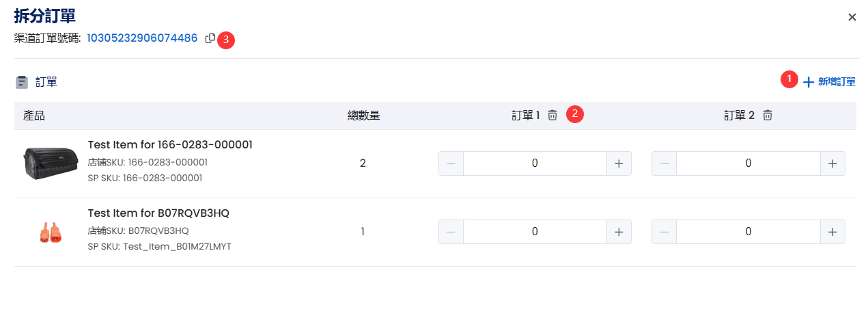Image resolution: width=868 pixels, height=318 pixels.
Task: Click the black trunk organizer product thumbnail
Action: click(51, 163)
